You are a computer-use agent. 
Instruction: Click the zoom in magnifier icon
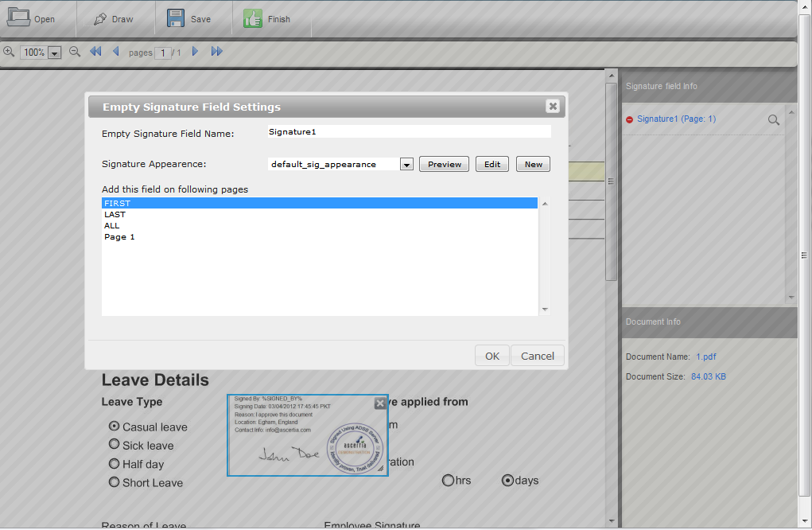pyautogui.click(x=9, y=52)
